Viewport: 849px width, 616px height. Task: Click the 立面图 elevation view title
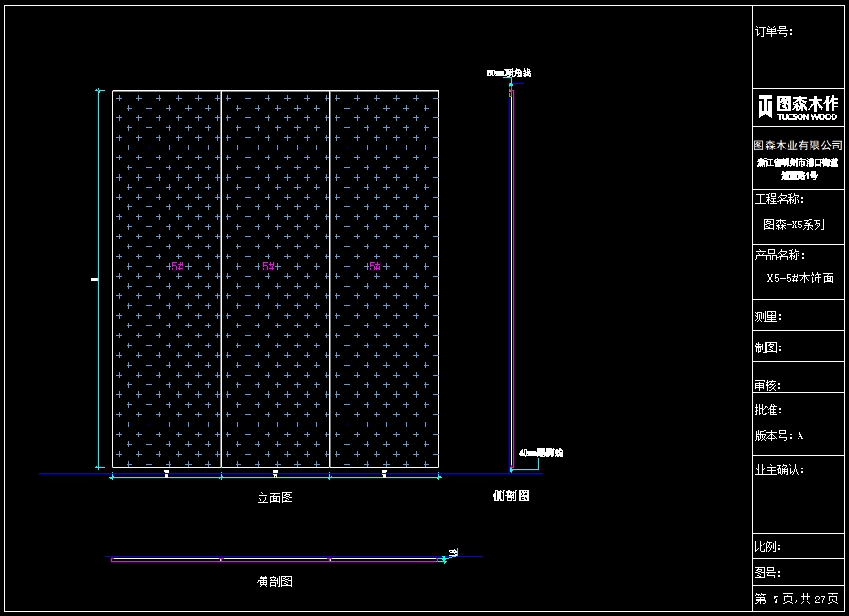click(275, 498)
